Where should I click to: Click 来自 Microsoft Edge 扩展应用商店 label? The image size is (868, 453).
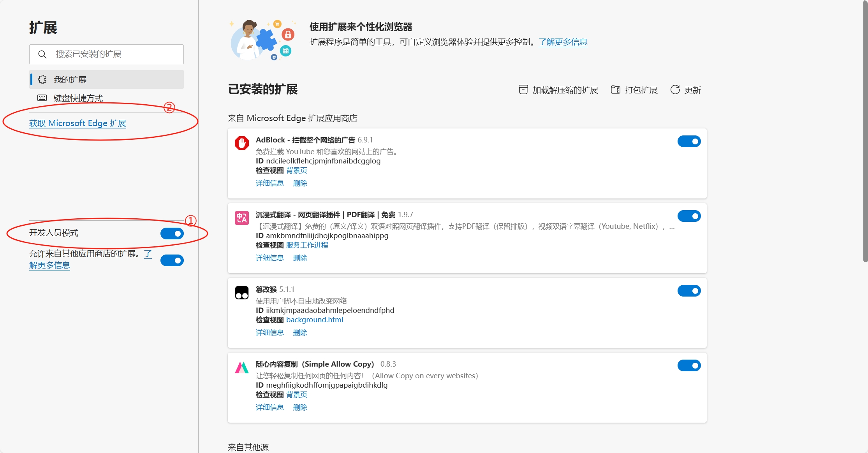coord(292,118)
